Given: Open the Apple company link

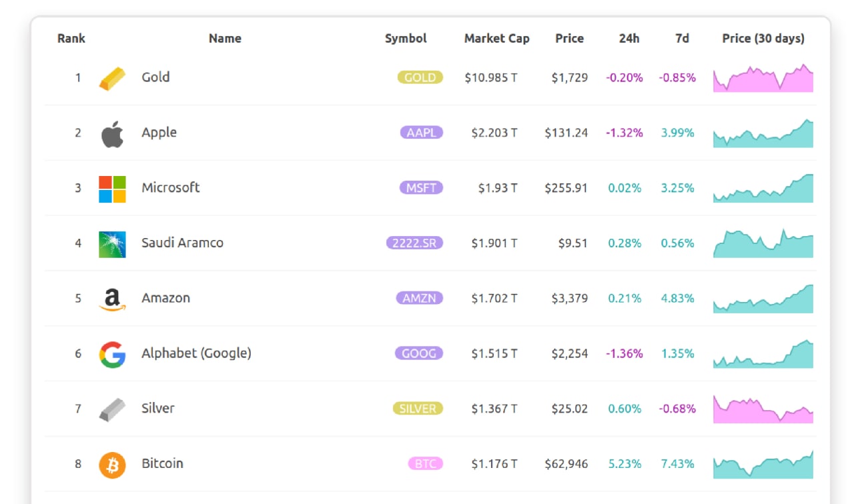Looking at the screenshot, I should pos(159,133).
